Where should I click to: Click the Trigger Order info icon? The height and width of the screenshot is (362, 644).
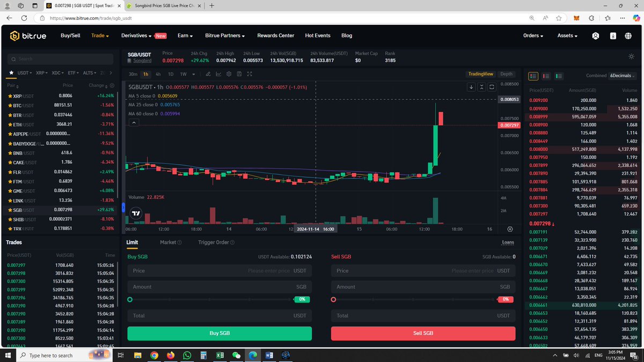point(232,242)
